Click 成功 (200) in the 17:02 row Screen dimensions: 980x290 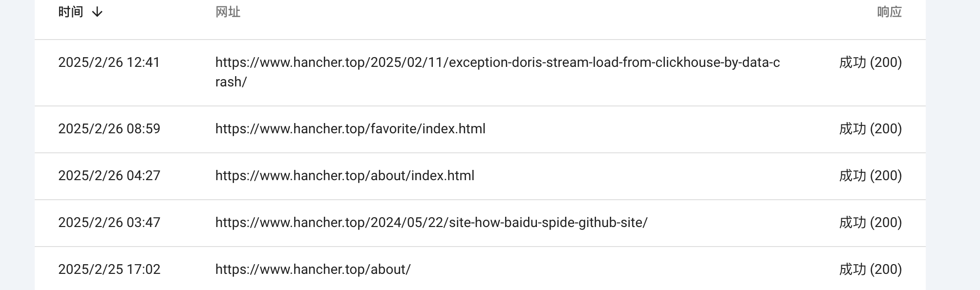[870, 269]
